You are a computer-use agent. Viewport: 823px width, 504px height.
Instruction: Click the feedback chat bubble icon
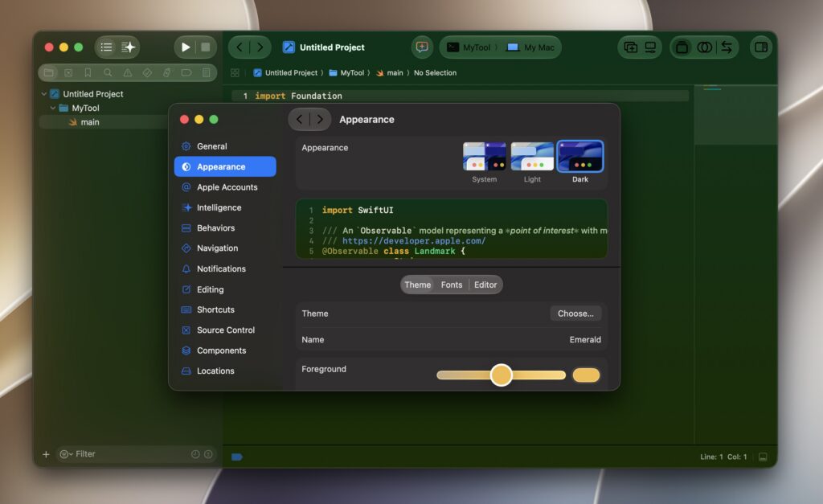(x=422, y=47)
